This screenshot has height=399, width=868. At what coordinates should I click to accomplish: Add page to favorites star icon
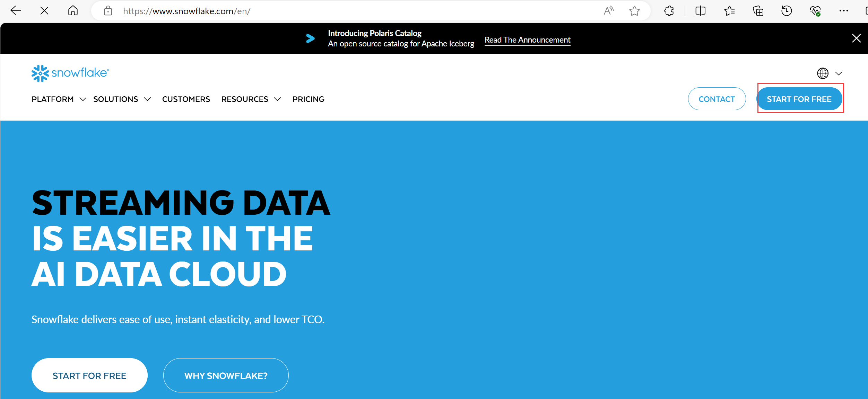click(x=634, y=11)
